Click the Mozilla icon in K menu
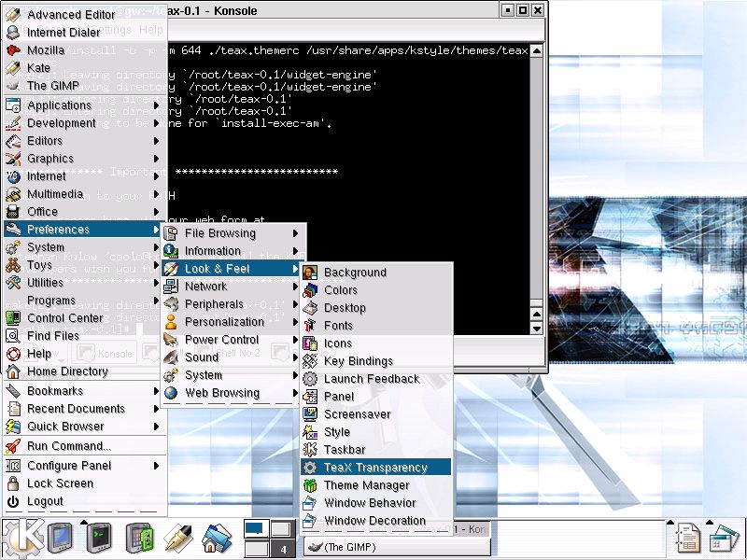747x560 pixels. coord(13,50)
